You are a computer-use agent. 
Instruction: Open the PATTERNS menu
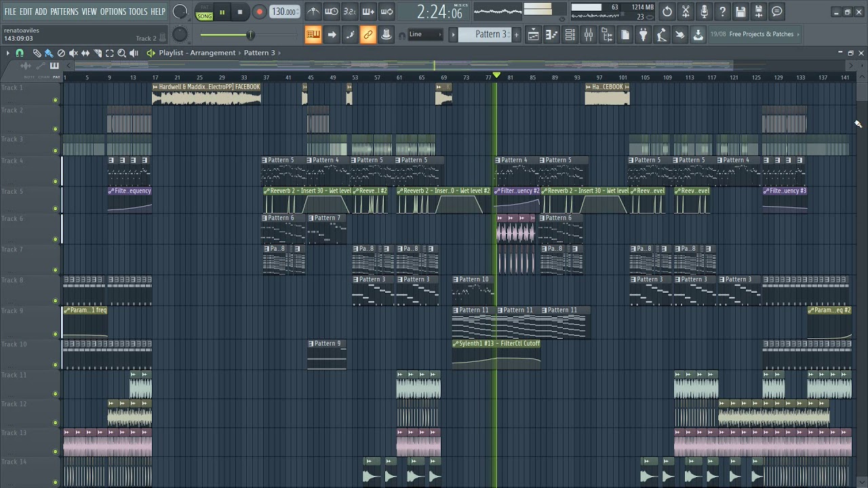pyautogui.click(x=64, y=12)
